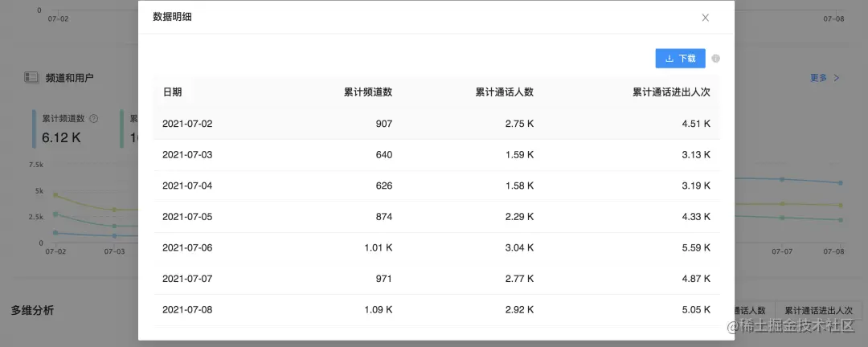Select the 2021-07-05 date cell
The width and height of the screenshot is (868, 347).
(187, 217)
